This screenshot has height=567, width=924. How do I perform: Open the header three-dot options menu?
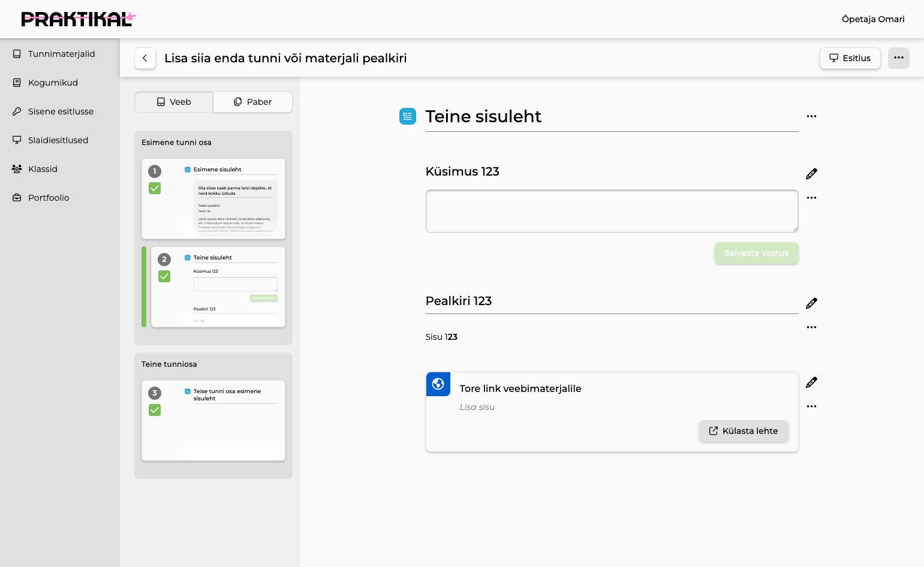(x=899, y=58)
